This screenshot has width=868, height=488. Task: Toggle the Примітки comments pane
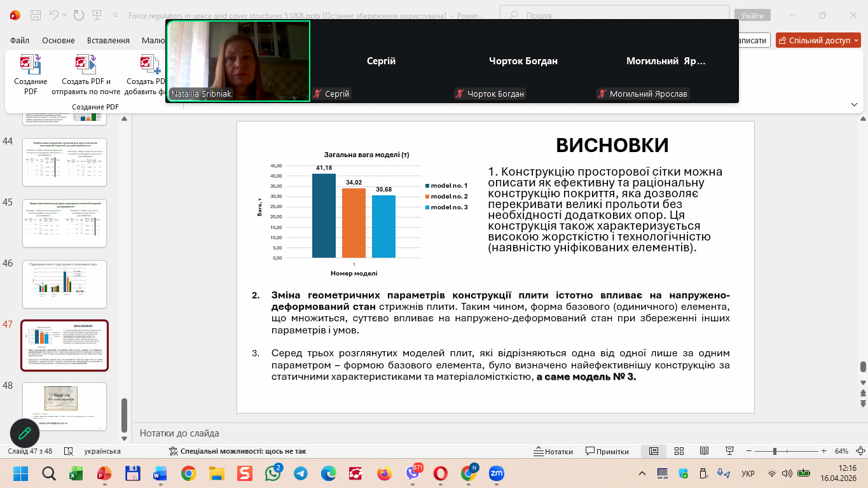[607, 451]
